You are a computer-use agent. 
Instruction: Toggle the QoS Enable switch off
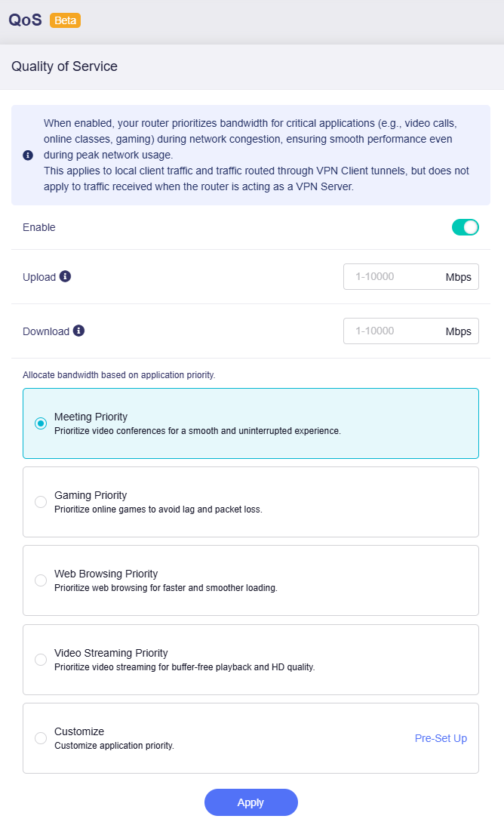[x=465, y=227]
